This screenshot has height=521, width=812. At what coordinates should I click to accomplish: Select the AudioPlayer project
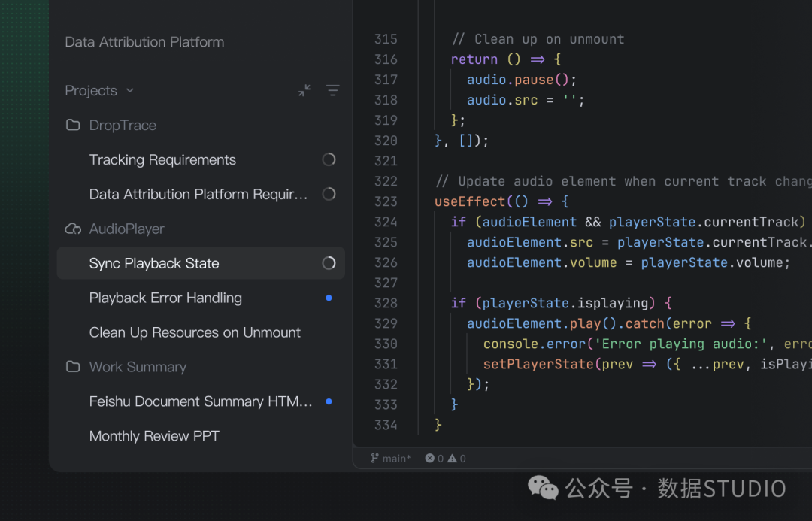coord(127,229)
